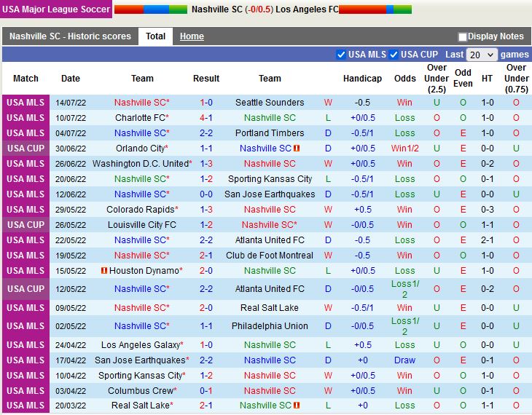This screenshot has width=532, height=415.
Task: Click USA CUP badge for Louisville City match
Action: (26, 225)
